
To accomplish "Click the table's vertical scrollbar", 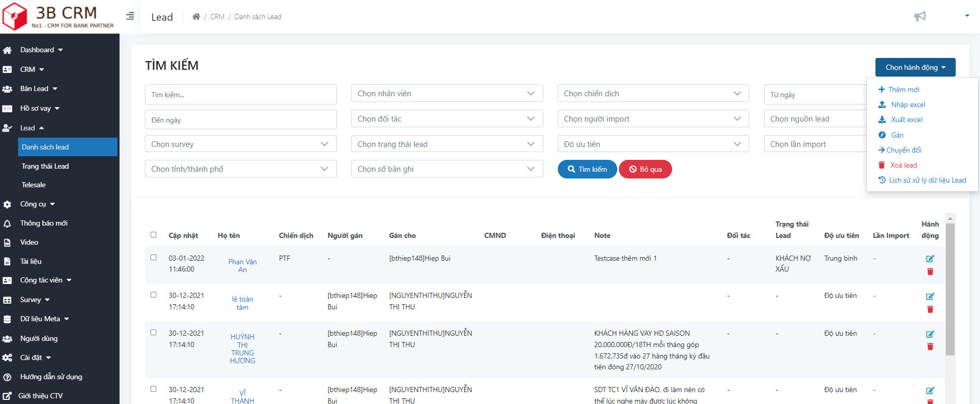I will (x=950, y=290).
